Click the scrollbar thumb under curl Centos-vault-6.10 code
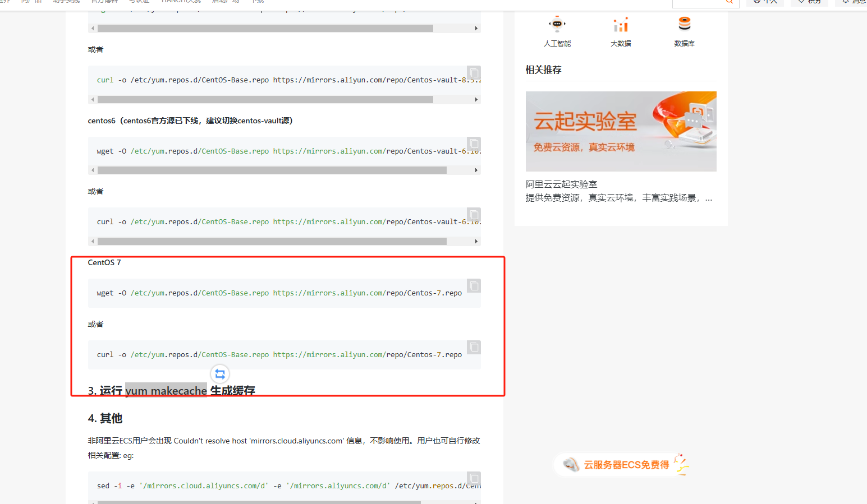Viewport: 867px width, 504px height. 272,241
